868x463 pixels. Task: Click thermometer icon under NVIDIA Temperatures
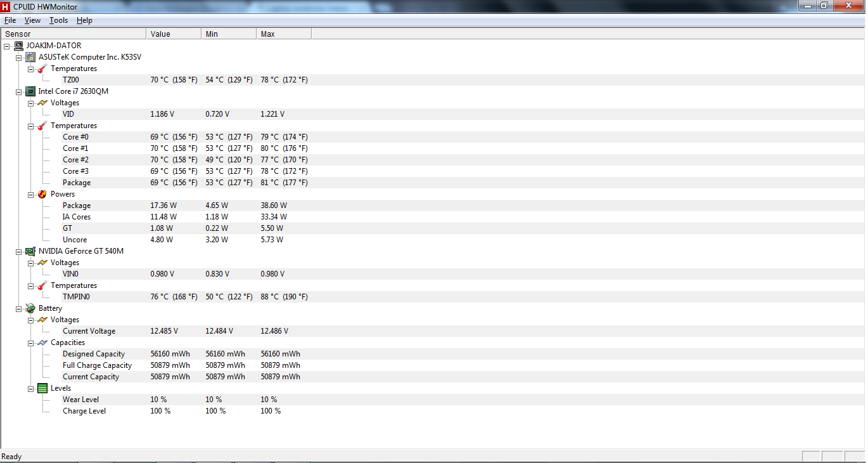42,285
